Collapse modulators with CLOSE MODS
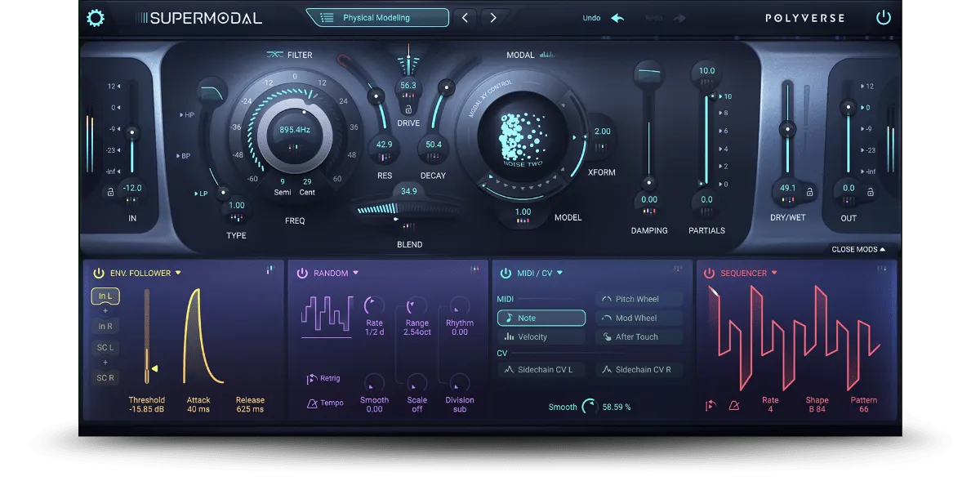 click(858, 249)
